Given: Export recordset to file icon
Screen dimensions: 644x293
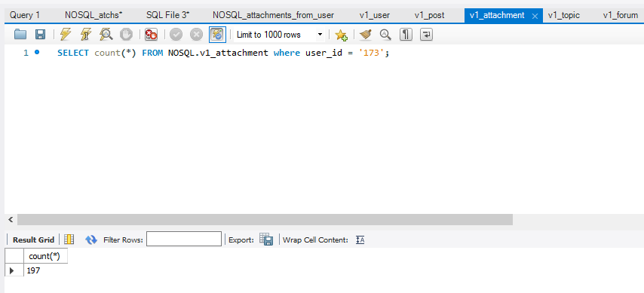Looking at the screenshot, I should click(x=266, y=240).
